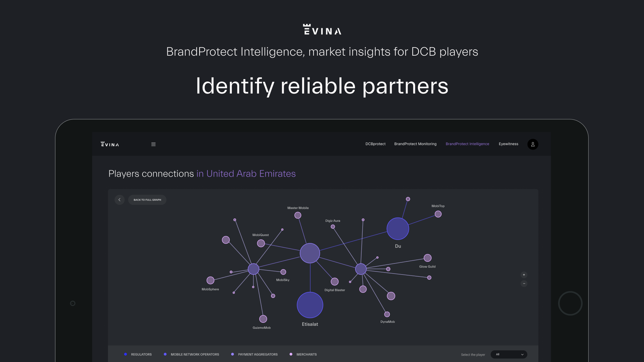This screenshot has width=644, height=362.
Task: Open BrandProtect Intelligence tab
Action: click(x=467, y=144)
